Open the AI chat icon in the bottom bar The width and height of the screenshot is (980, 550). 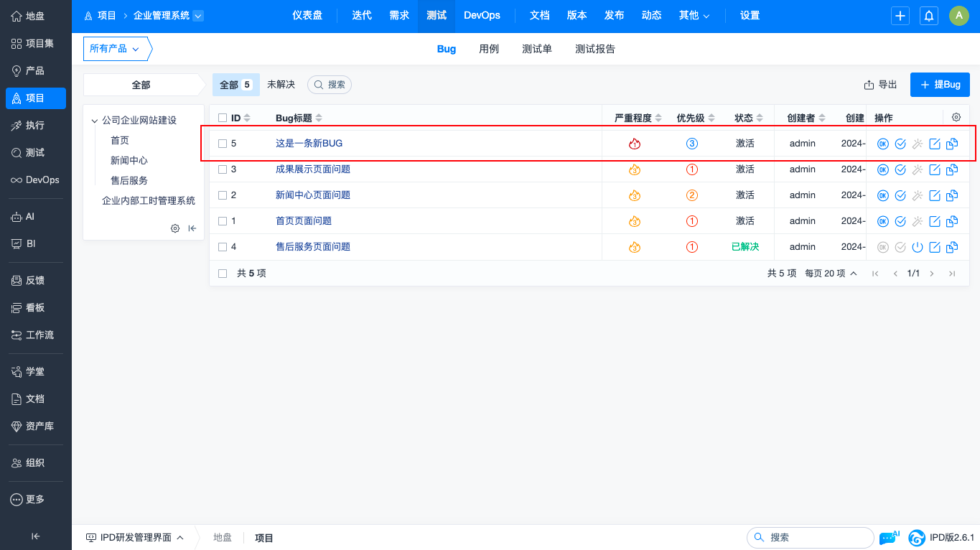coord(889,537)
